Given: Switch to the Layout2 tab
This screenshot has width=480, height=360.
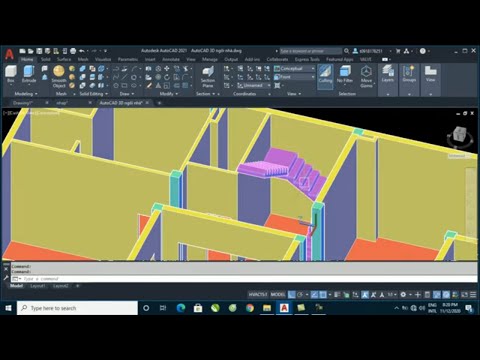Looking at the screenshot, I should [60, 286].
